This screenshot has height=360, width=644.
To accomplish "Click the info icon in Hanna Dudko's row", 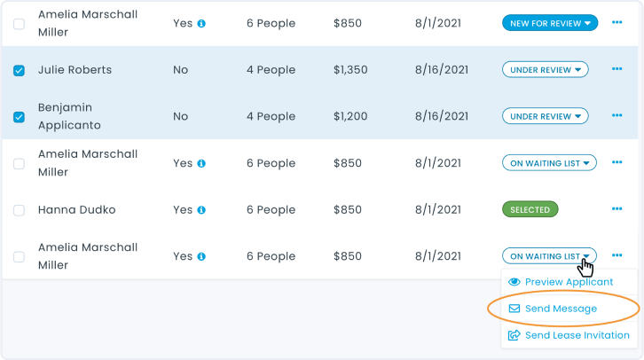I will coord(201,210).
